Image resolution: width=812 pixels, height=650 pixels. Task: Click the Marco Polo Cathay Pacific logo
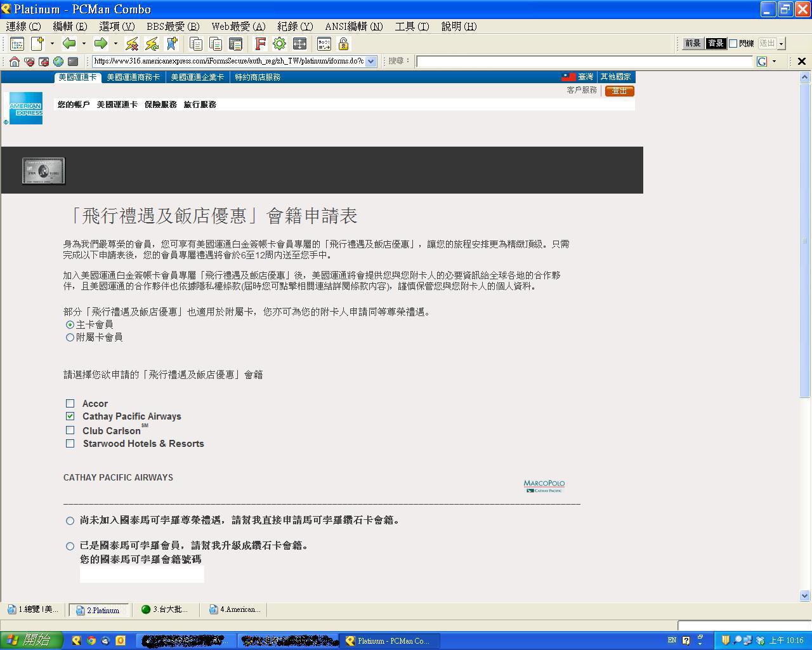(x=544, y=486)
